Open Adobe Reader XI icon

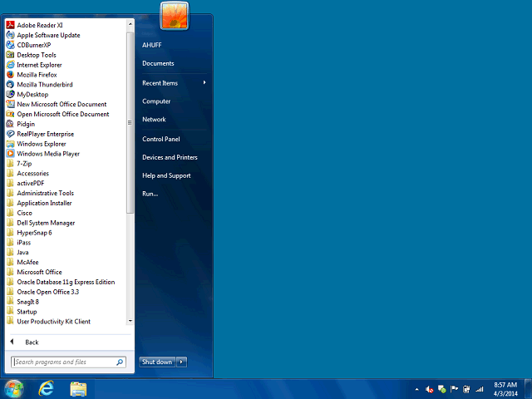click(10, 25)
